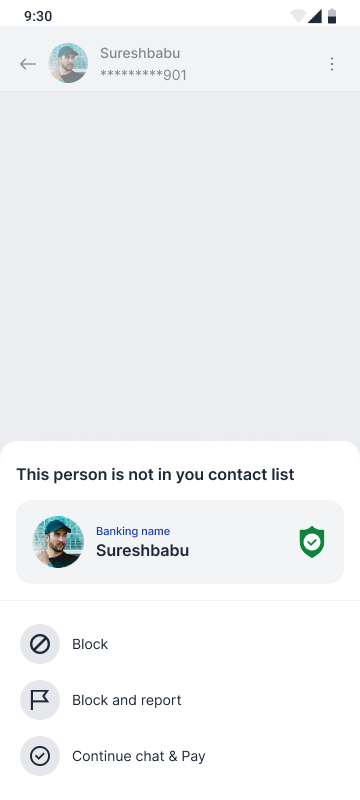Tap the Banking name label
This screenshot has height=800, width=360.
133,531
